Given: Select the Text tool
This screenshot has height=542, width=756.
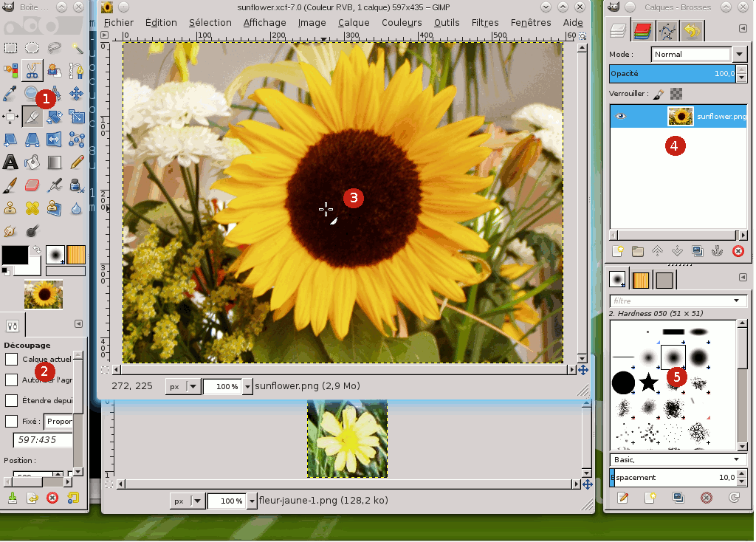Looking at the screenshot, I should [10, 162].
